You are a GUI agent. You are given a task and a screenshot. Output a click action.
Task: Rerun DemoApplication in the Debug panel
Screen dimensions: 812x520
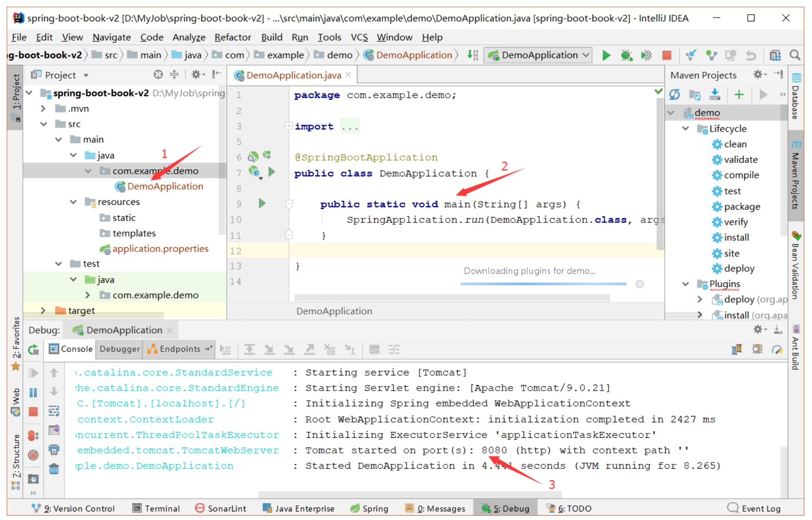[x=33, y=350]
